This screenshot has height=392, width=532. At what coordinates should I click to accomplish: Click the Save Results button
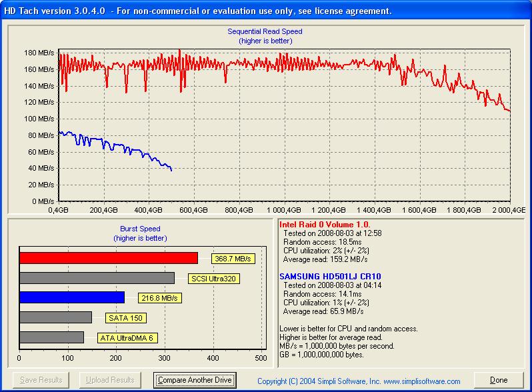(41, 380)
